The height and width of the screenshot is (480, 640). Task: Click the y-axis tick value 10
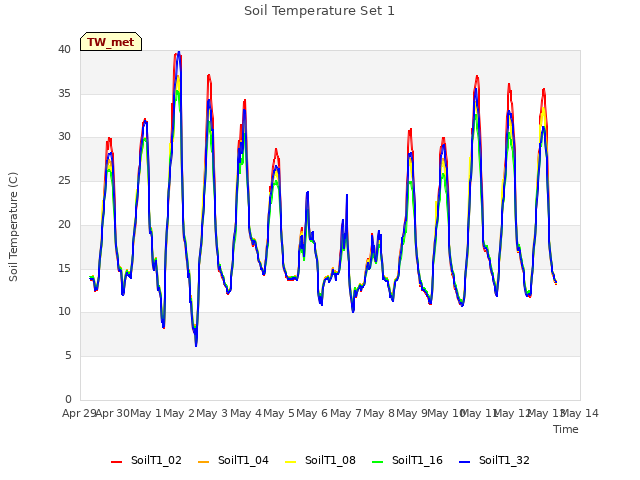pyautogui.click(x=64, y=312)
